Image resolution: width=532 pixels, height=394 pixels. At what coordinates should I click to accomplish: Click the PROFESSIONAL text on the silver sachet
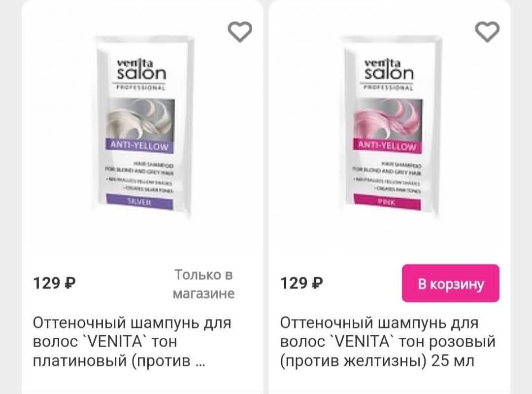pyautogui.click(x=140, y=87)
